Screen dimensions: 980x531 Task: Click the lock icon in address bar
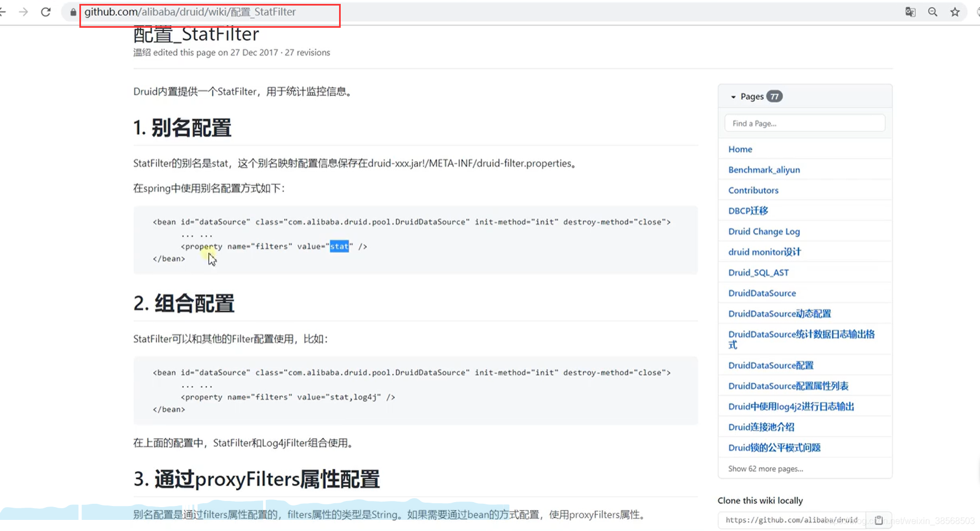tap(73, 12)
